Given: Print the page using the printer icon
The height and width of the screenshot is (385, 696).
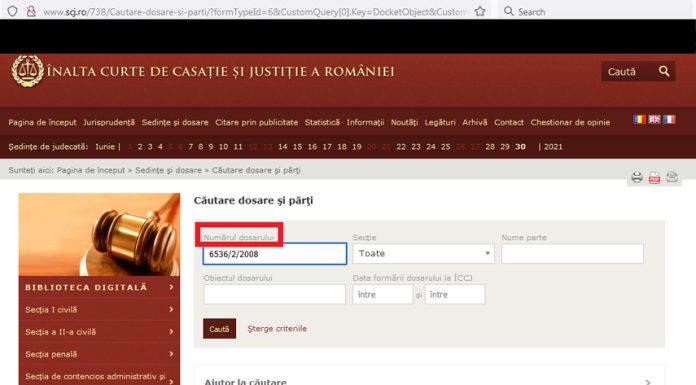Looking at the screenshot, I should pyautogui.click(x=637, y=177).
